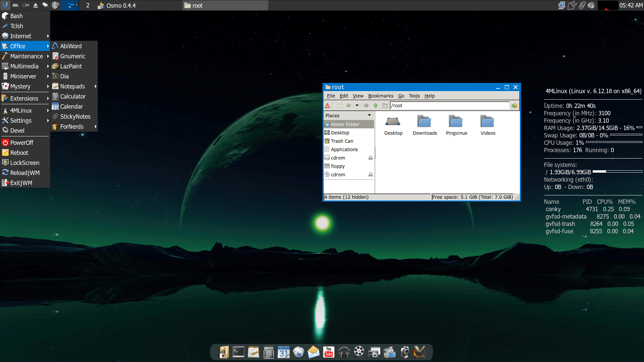This screenshot has width=644, height=362.
Task: Open Dia from the Office menu
Action: coord(74,76)
